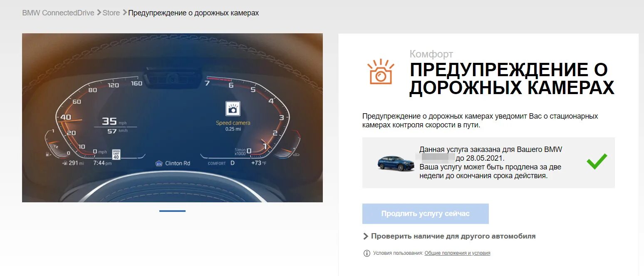Click the 'ПРЕДУПРЕЖДЕНИЕ О ДОРОЖНЫХ КАМЕРАХ' heading
644x276 pixels.
pos(512,79)
